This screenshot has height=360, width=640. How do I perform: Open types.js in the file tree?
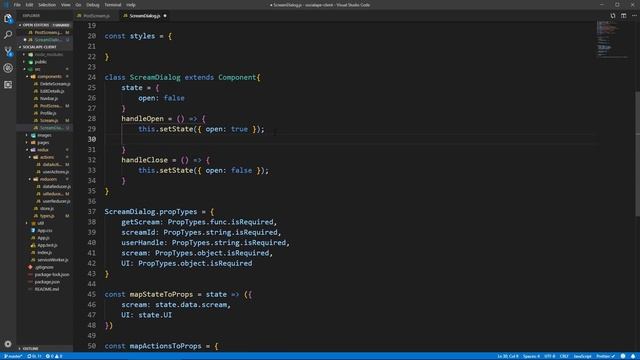47,216
